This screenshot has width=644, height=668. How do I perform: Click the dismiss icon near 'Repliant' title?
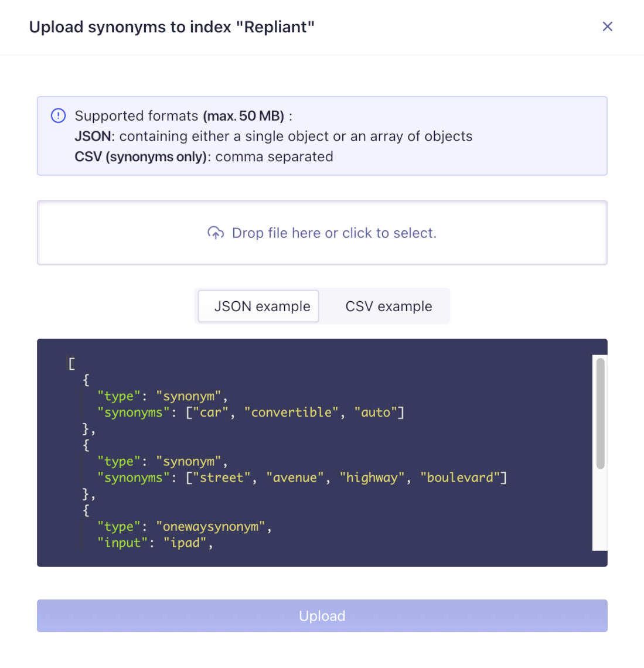(x=607, y=26)
